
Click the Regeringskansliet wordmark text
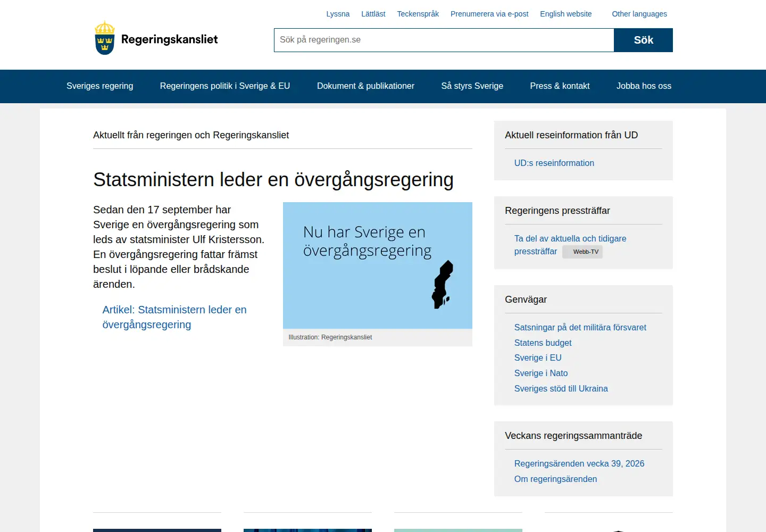pos(170,39)
